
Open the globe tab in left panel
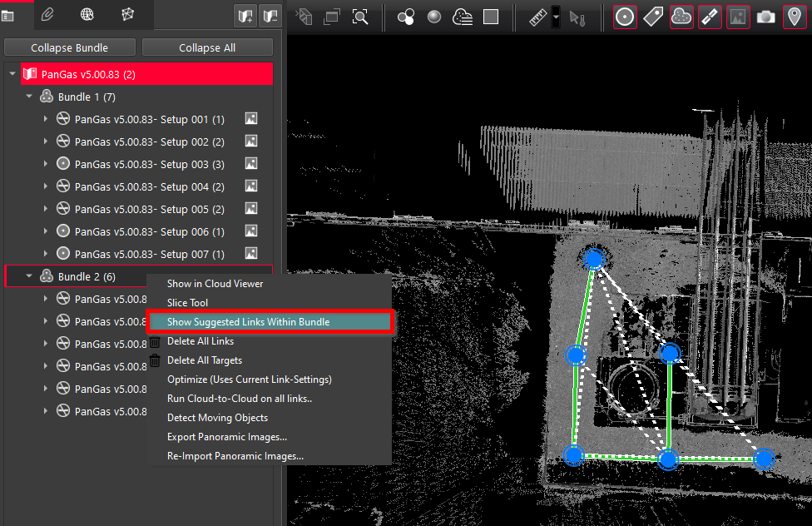click(x=87, y=14)
